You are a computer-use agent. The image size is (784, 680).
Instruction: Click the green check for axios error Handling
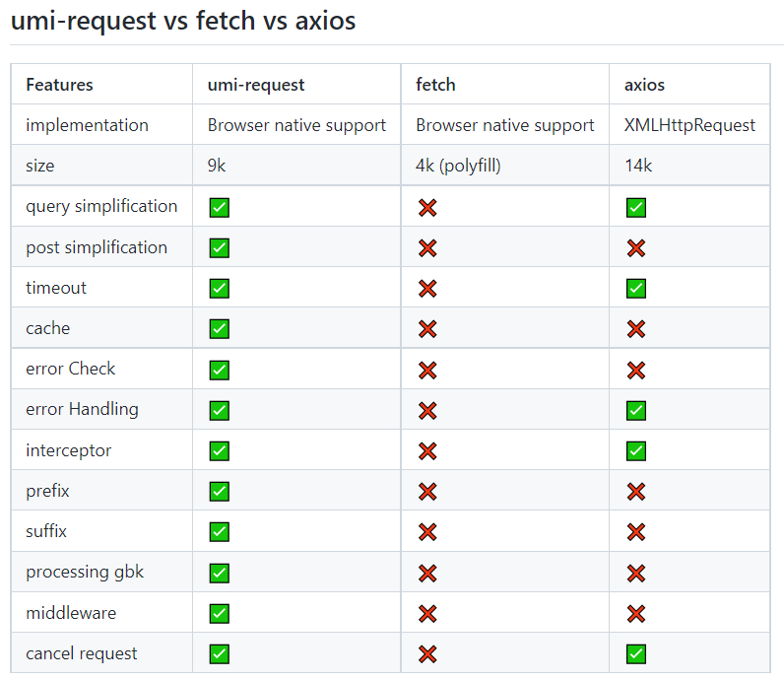pyautogui.click(x=636, y=411)
